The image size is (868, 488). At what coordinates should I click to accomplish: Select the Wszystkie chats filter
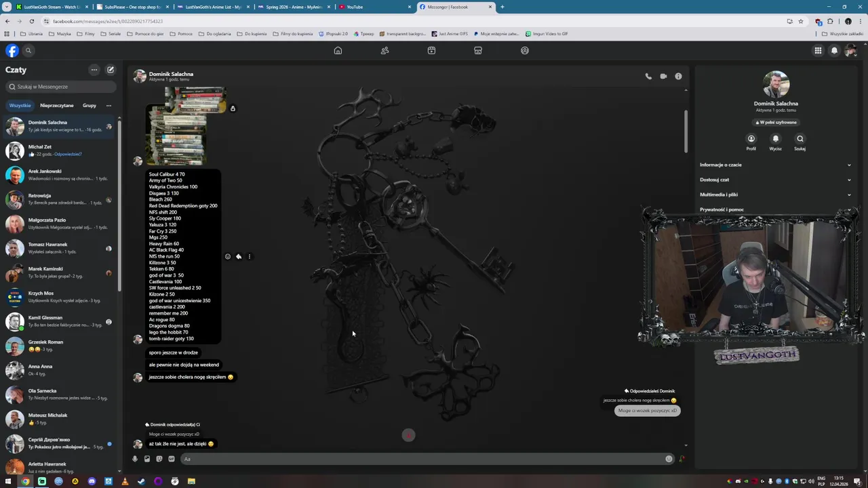click(x=20, y=106)
